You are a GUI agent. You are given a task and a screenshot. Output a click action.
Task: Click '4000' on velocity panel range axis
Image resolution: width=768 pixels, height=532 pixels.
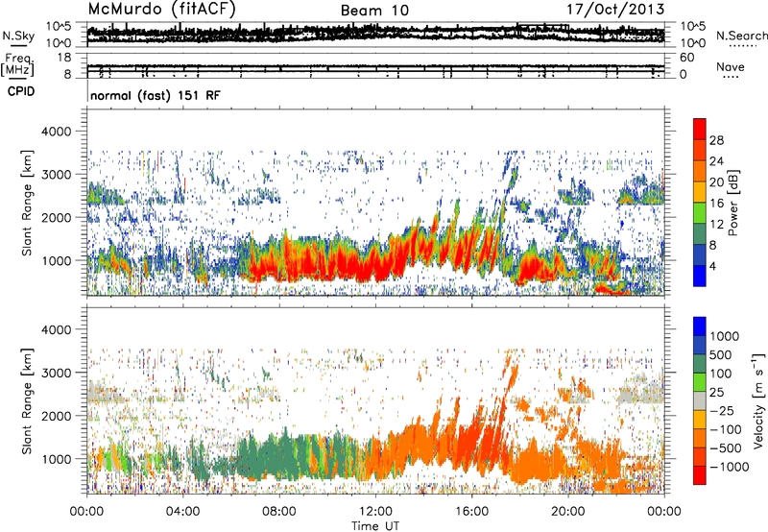pos(56,329)
